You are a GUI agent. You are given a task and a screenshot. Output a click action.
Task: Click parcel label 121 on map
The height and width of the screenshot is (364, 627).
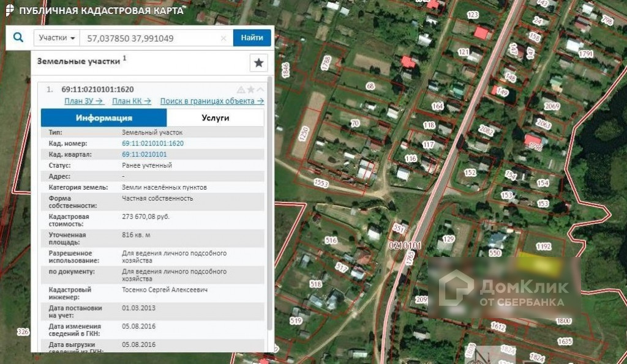[464, 52]
